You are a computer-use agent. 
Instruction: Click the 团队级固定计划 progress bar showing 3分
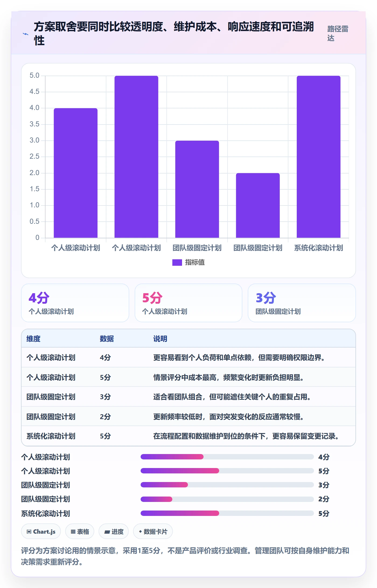coord(227,485)
